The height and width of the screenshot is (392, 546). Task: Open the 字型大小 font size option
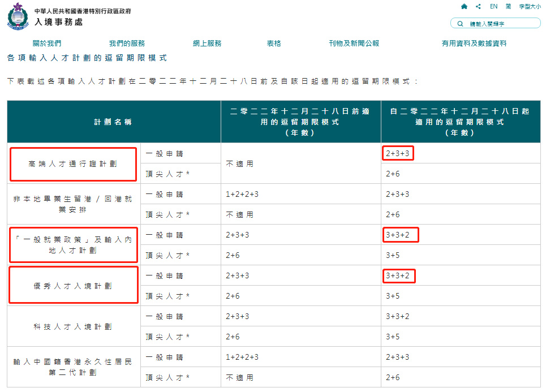click(x=530, y=6)
